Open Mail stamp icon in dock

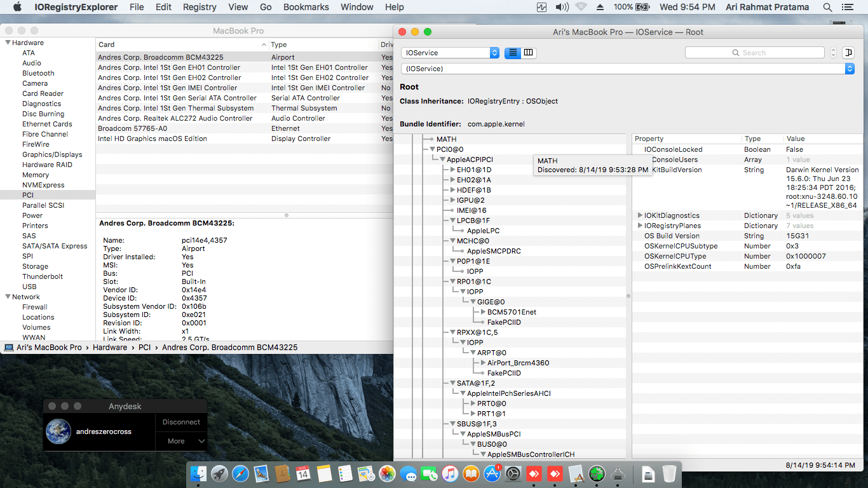tap(261, 473)
